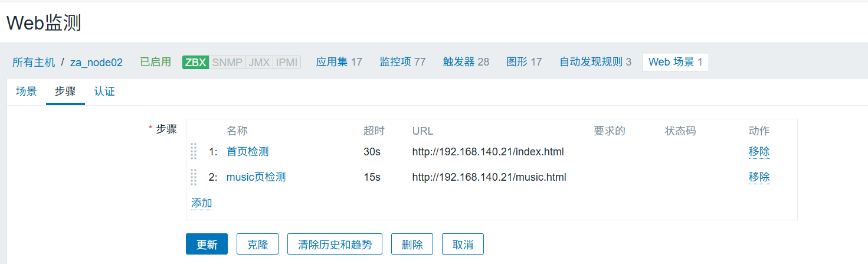The height and width of the screenshot is (264, 868).
Task: Select the Web 场景 1 tab
Action: [676, 62]
